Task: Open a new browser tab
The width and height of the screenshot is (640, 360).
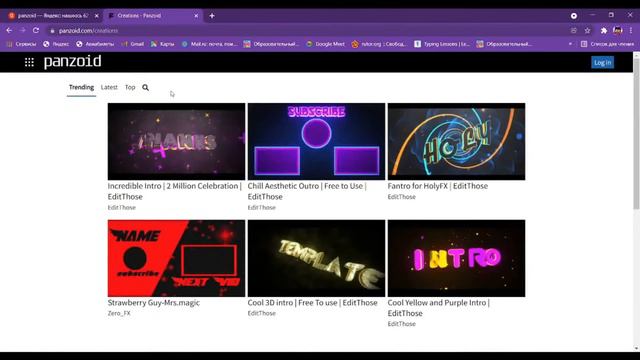Action: 212,16
